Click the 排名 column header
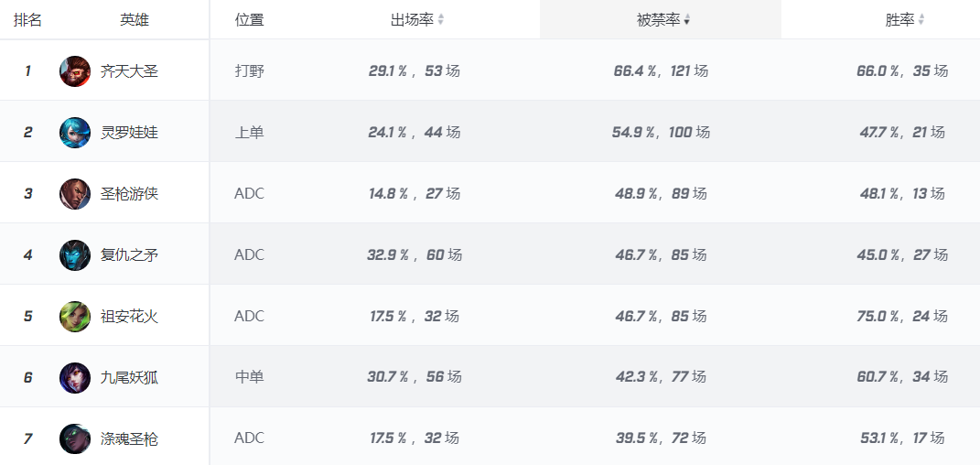 tap(27, 20)
